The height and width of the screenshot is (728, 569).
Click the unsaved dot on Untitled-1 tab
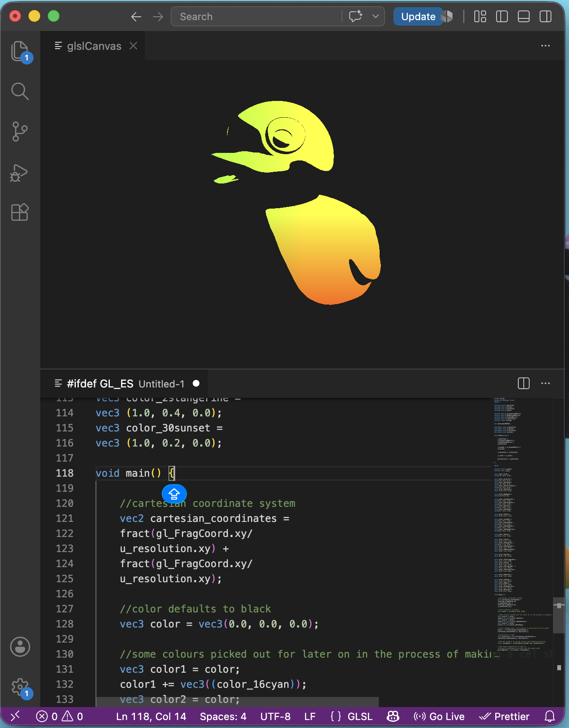[x=196, y=383]
